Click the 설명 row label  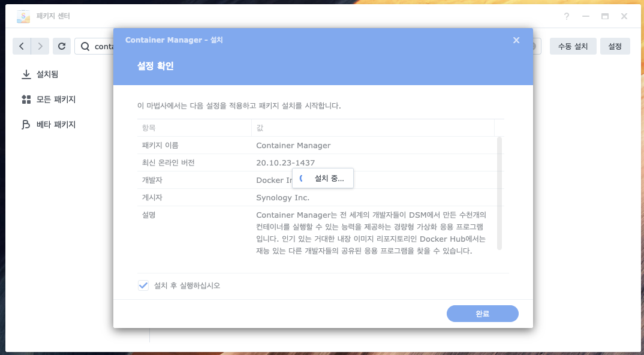tap(149, 215)
